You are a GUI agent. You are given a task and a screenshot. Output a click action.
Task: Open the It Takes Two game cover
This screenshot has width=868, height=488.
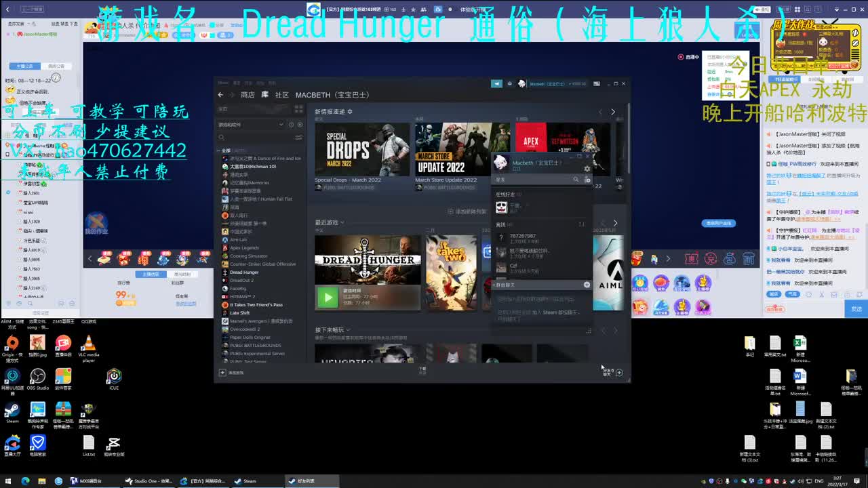tap(452, 272)
